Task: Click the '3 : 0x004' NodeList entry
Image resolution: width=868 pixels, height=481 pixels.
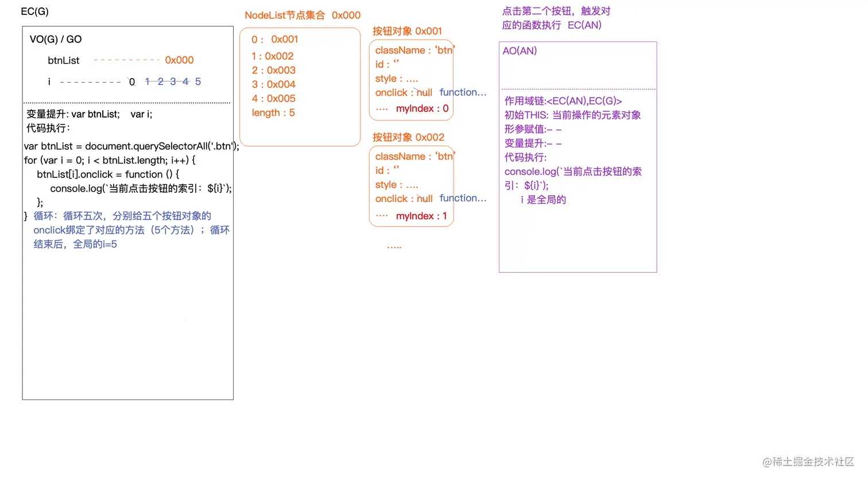Action: pos(274,84)
